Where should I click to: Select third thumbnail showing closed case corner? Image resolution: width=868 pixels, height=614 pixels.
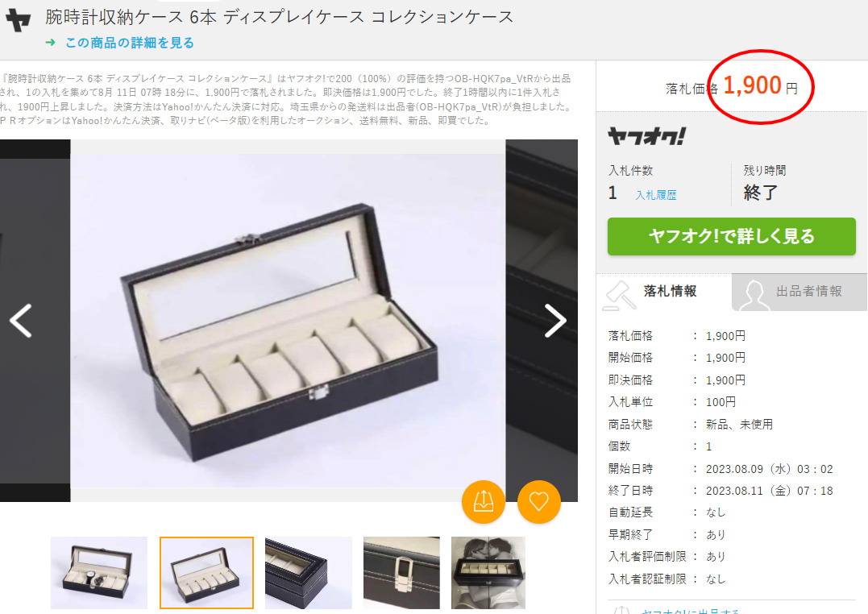click(x=309, y=572)
